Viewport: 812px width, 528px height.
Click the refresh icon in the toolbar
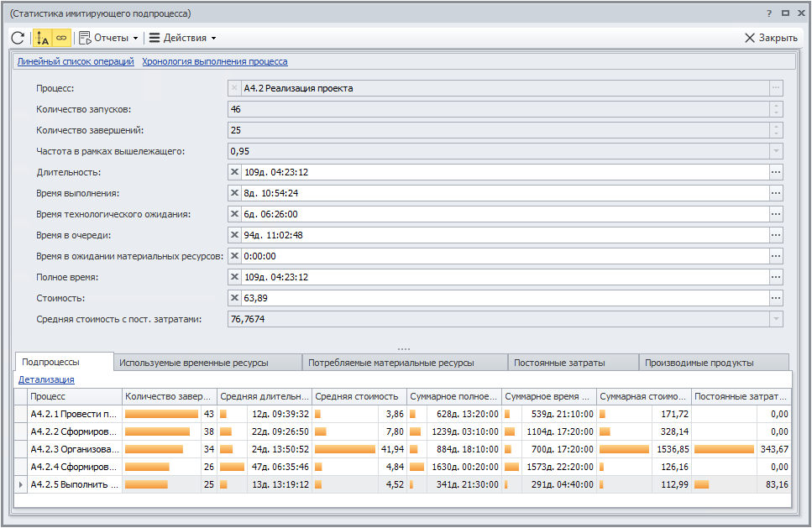[x=18, y=38]
